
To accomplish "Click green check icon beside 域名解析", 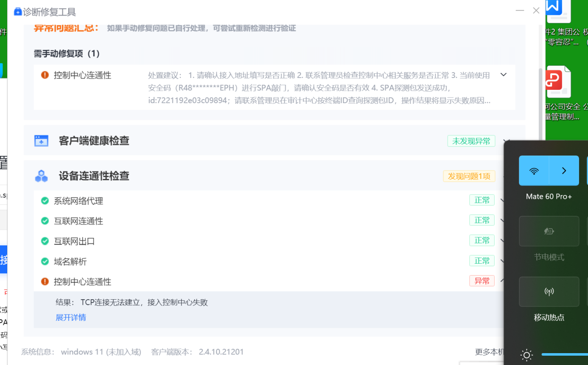I will point(45,261).
